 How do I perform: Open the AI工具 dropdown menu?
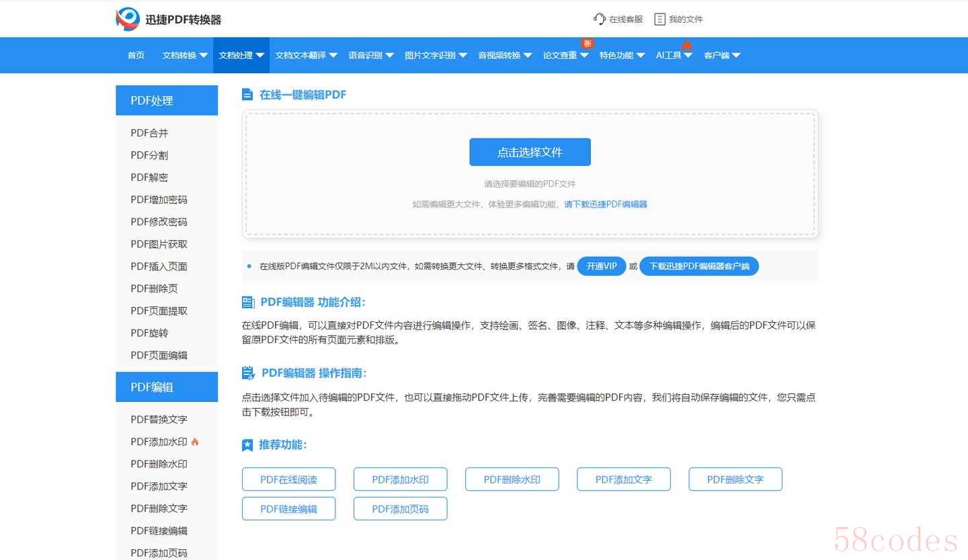[674, 55]
